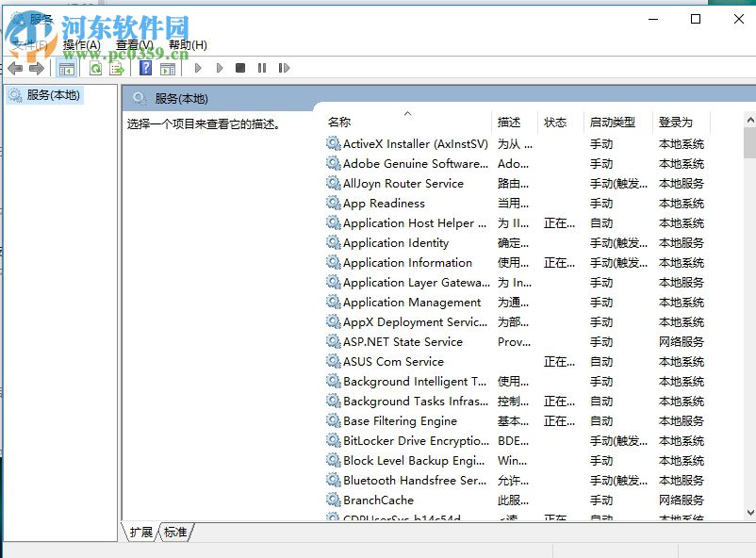
Task: Click the scrollbar up arrow
Action: (748, 119)
